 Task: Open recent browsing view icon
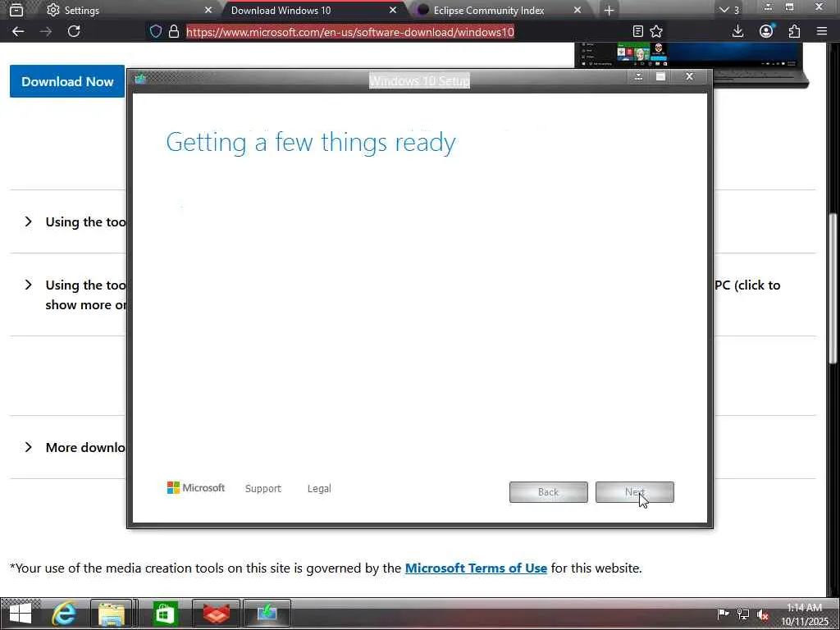point(16,10)
